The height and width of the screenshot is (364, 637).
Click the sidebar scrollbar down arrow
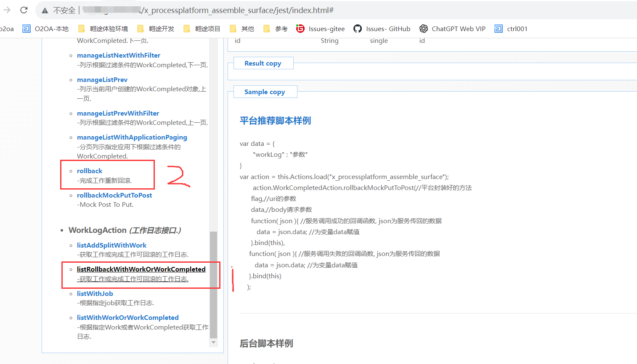click(x=214, y=343)
